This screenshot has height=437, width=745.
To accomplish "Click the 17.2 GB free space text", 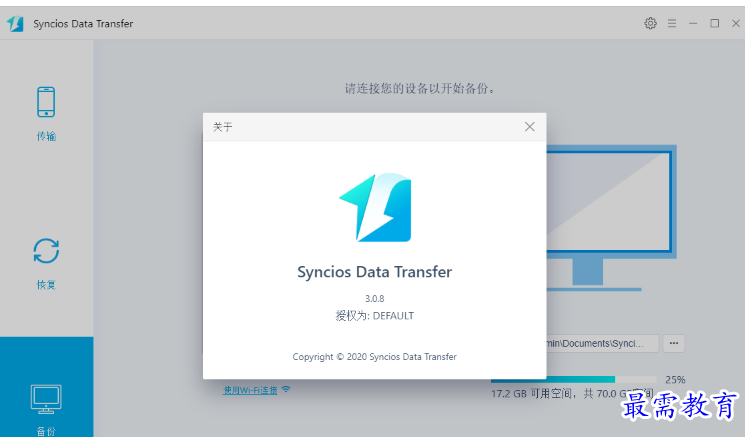I will [x=573, y=394].
